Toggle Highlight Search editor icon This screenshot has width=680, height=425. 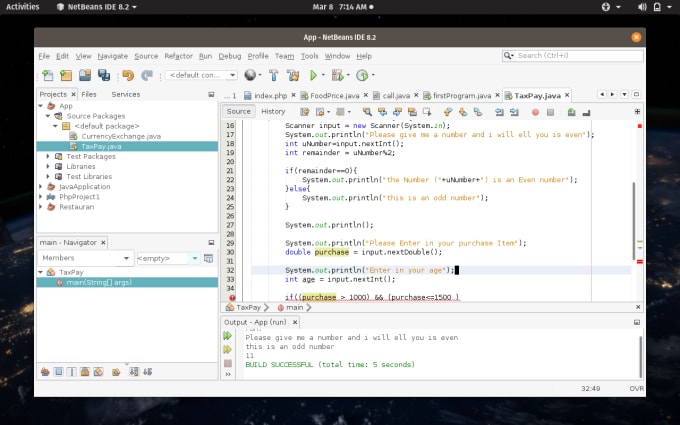(x=412, y=112)
